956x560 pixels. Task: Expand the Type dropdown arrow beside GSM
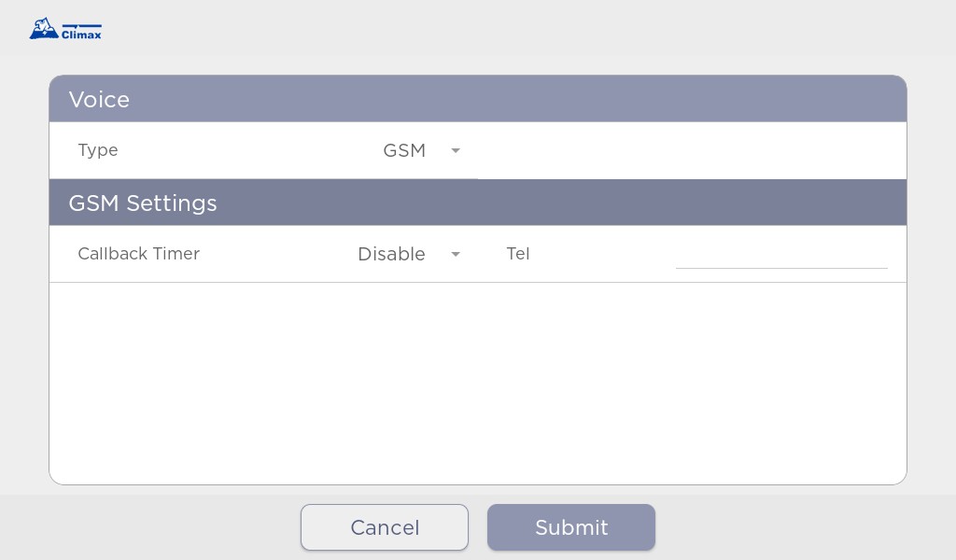point(456,150)
